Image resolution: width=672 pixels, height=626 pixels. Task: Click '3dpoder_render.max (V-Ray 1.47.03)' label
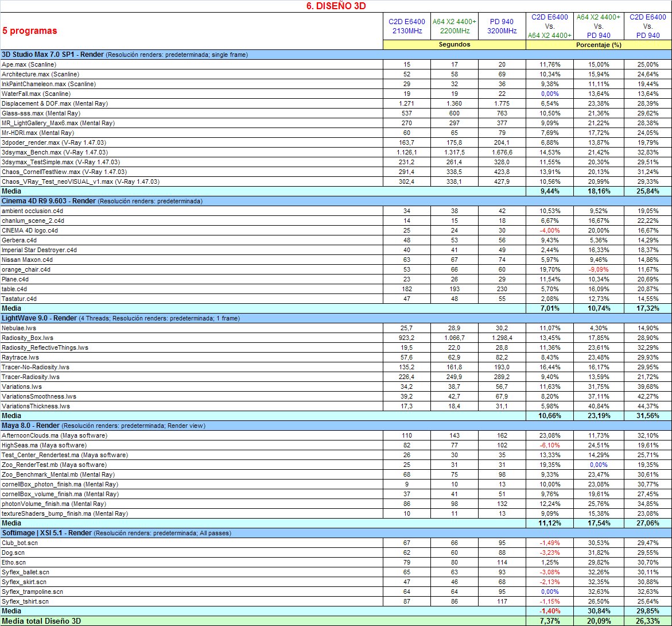click(54, 142)
